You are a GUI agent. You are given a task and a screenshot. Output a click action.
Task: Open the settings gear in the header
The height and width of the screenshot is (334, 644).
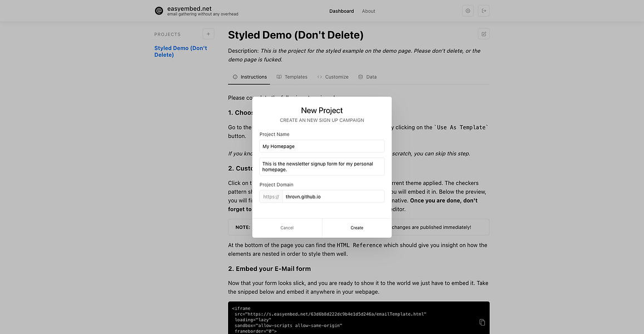467,11
